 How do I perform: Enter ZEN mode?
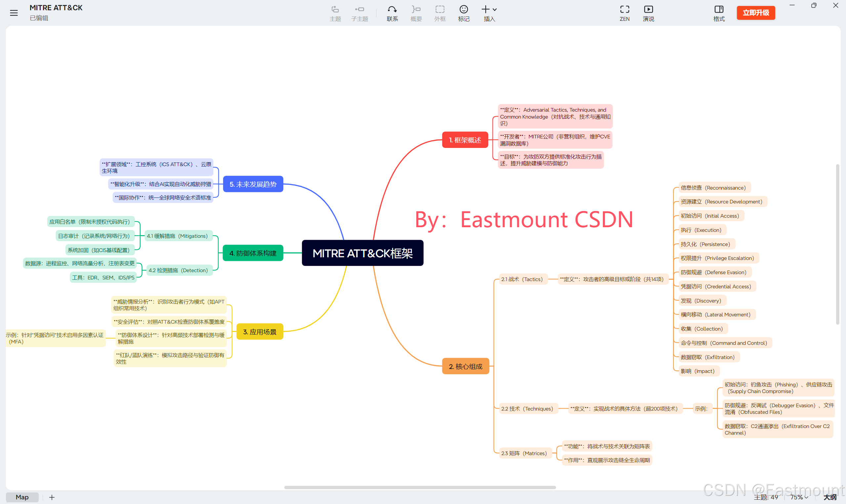point(624,10)
